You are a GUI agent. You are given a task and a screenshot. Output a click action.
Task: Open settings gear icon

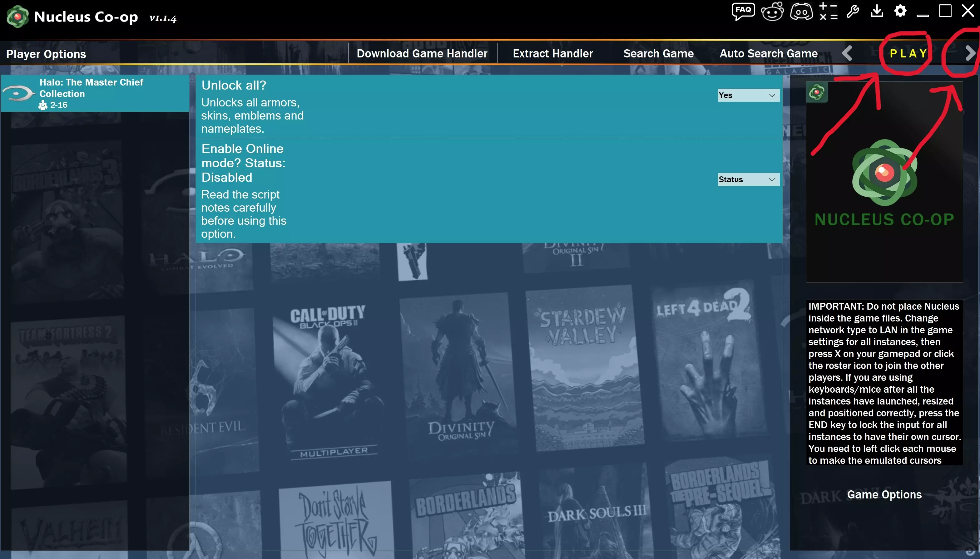(x=900, y=11)
